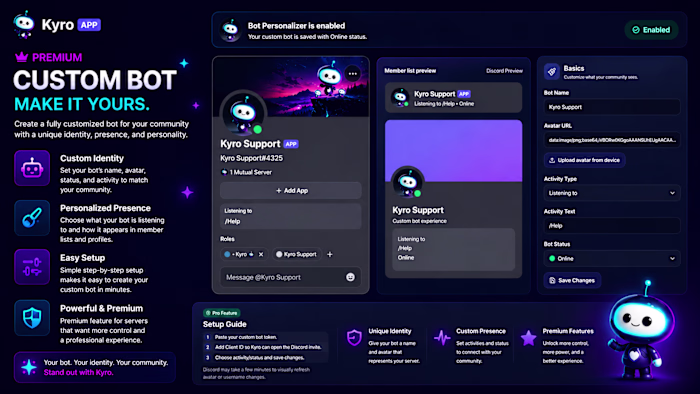Click the Easy Setup sliders icon
The image size is (700, 394).
click(x=32, y=267)
